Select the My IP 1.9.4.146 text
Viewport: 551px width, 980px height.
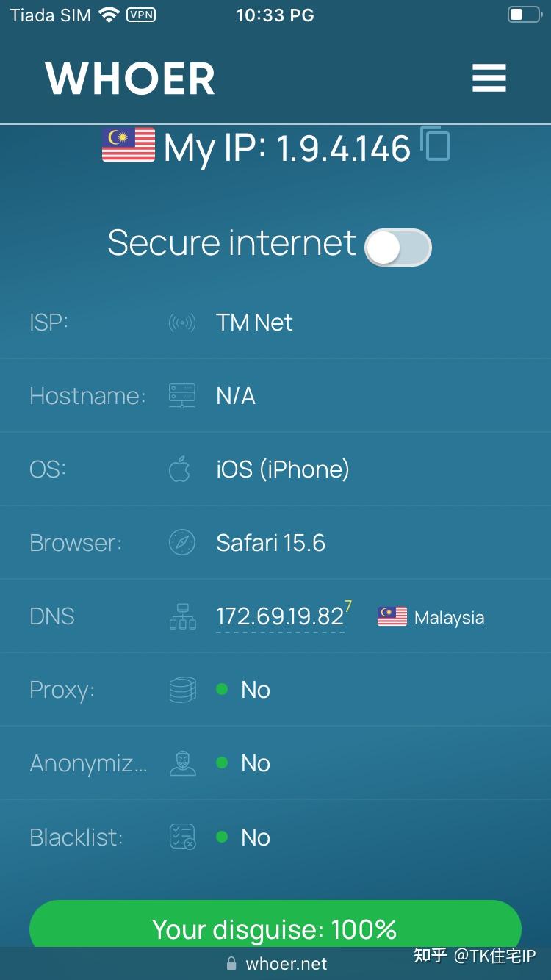pos(287,148)
